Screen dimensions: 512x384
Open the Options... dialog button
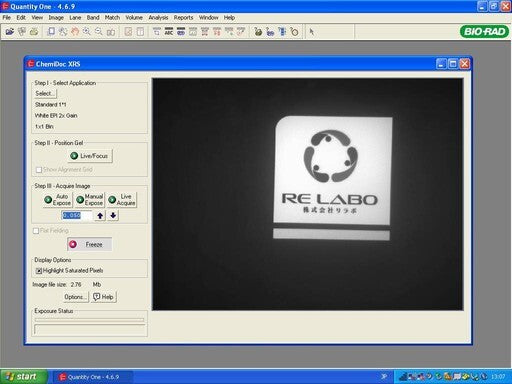tap(76, 297)
